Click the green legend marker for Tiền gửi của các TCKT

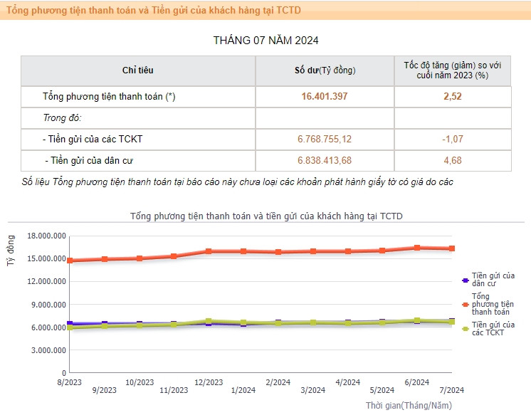tap(465, 328)
